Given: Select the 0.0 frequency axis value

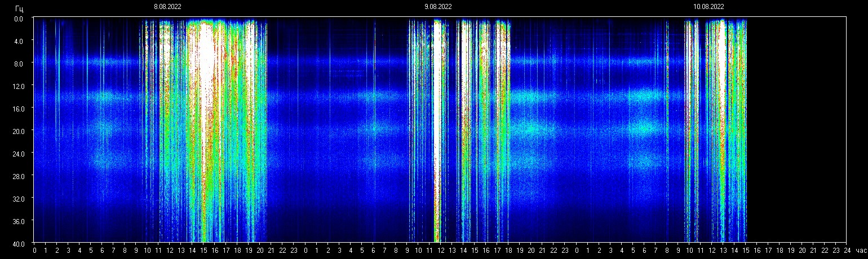Looking at the screenshot, I should [x=18, y=19].
